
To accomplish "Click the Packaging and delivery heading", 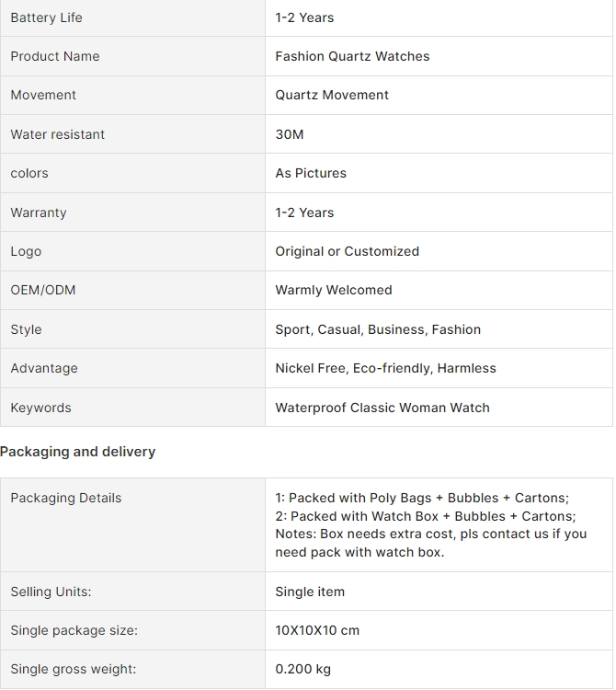I will pyautogui.click(x=78, y=452).
